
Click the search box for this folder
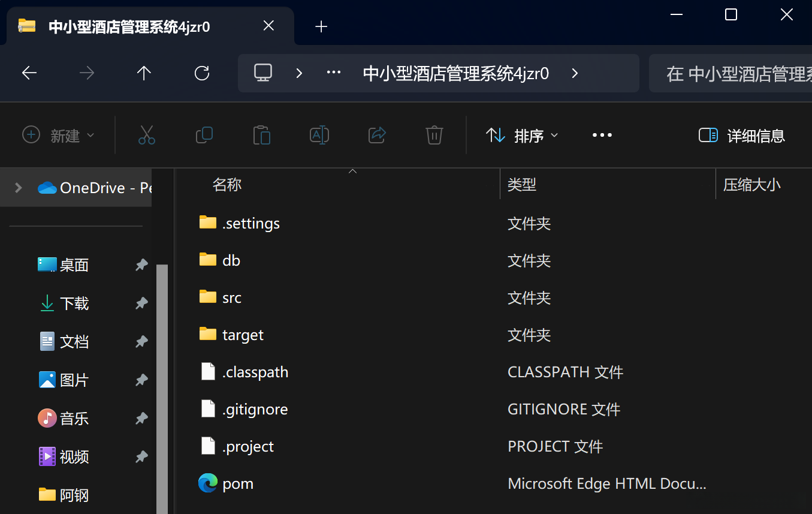pos(731,74)
